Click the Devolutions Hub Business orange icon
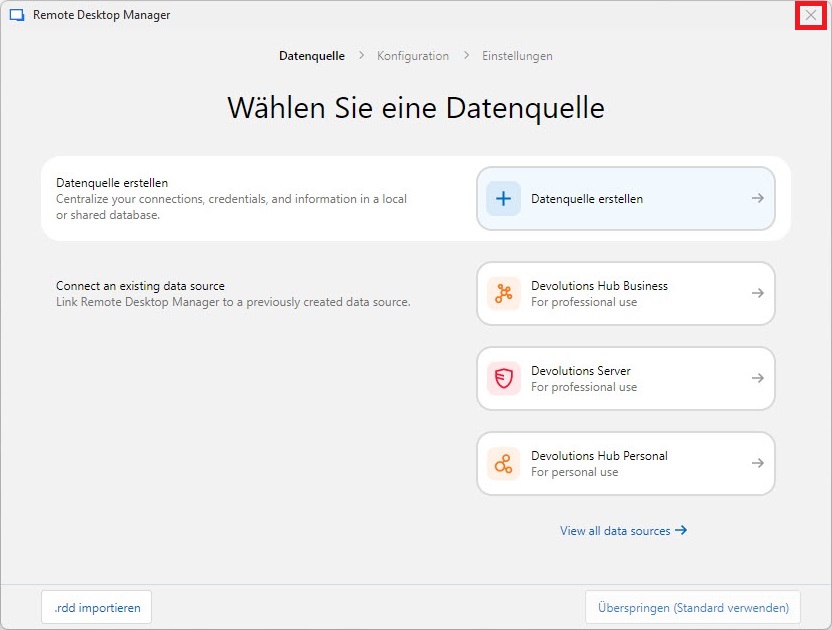Screen dimensions: 832x630 [x=503, y=294]
